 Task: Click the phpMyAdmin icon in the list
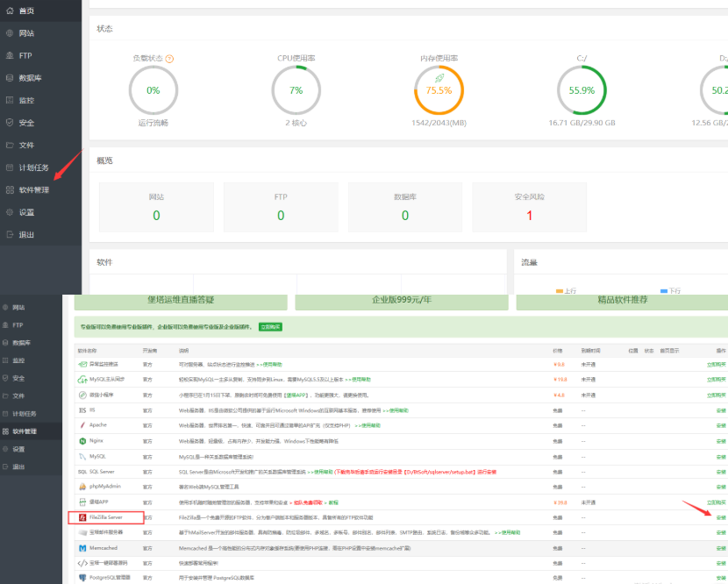82,487
